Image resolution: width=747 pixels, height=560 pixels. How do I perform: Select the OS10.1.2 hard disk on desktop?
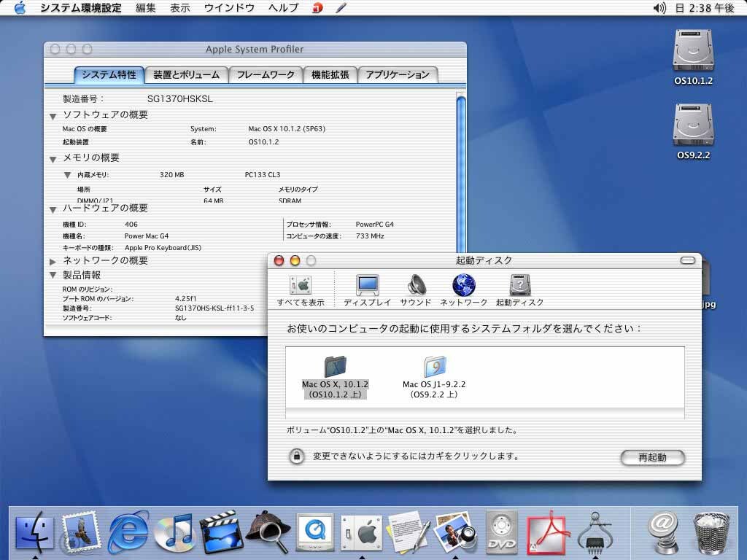coord(693,57)
